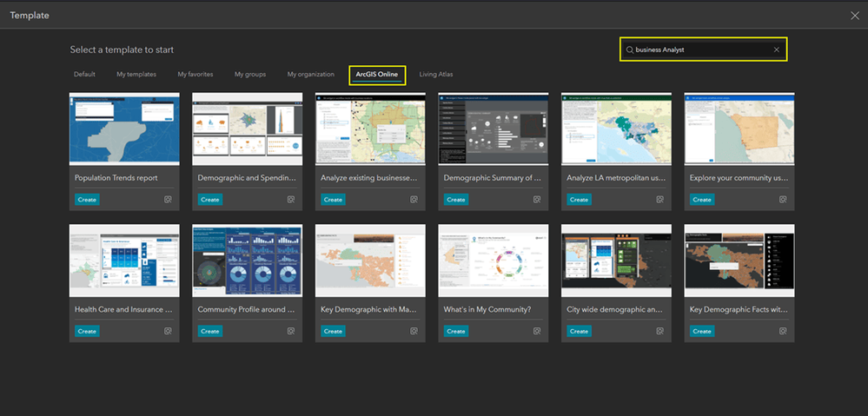This screenshot has height=416, width=868.
Task: Open the Explore your community thumbnail
Action: (x=739, y=129)
